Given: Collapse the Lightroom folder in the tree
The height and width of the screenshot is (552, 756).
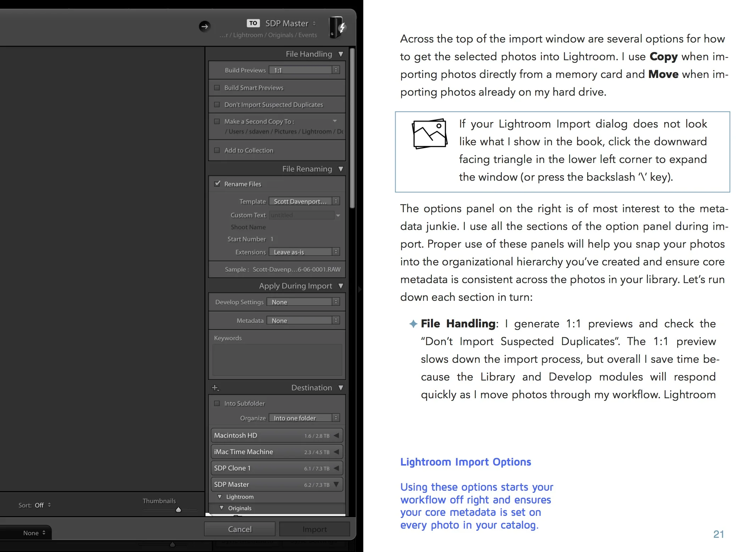Looking at the screenshot, I should coord(219,497).
